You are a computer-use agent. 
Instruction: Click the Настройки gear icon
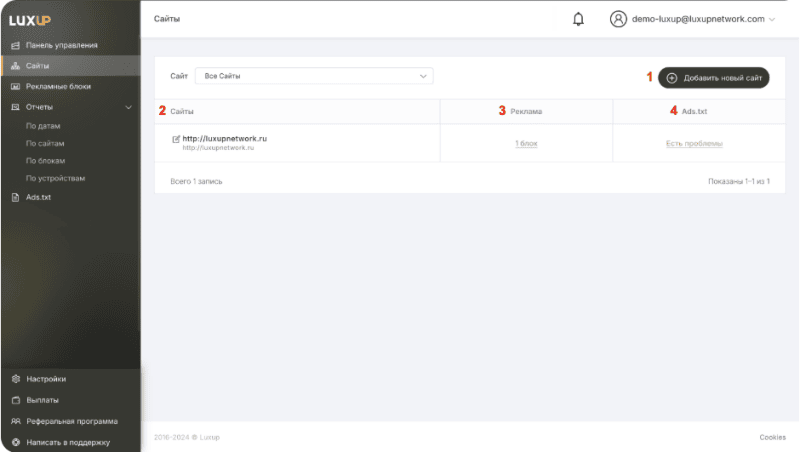pyautogui.click(x=15, y=379)
